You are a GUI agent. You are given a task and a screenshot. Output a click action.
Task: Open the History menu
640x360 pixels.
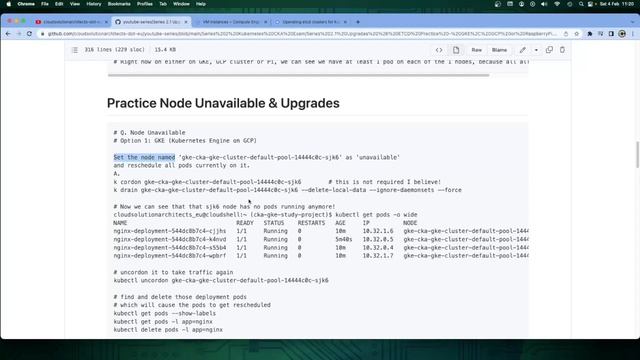(93, 4)
